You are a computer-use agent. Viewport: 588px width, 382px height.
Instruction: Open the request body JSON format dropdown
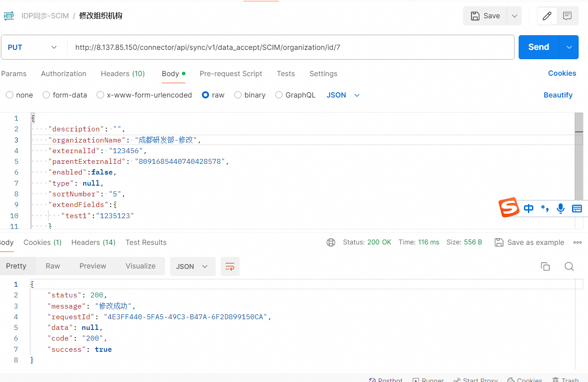click(343, 95)
